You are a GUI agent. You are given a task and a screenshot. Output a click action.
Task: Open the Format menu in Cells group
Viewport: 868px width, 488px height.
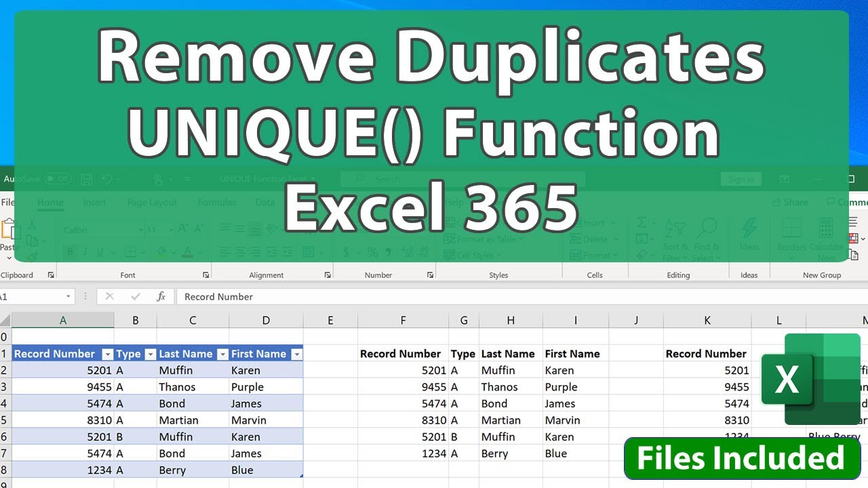(x=595, y=256)
